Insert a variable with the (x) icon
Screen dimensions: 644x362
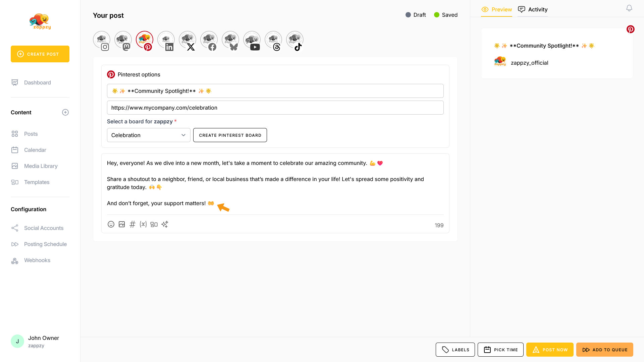click(143, 224)
